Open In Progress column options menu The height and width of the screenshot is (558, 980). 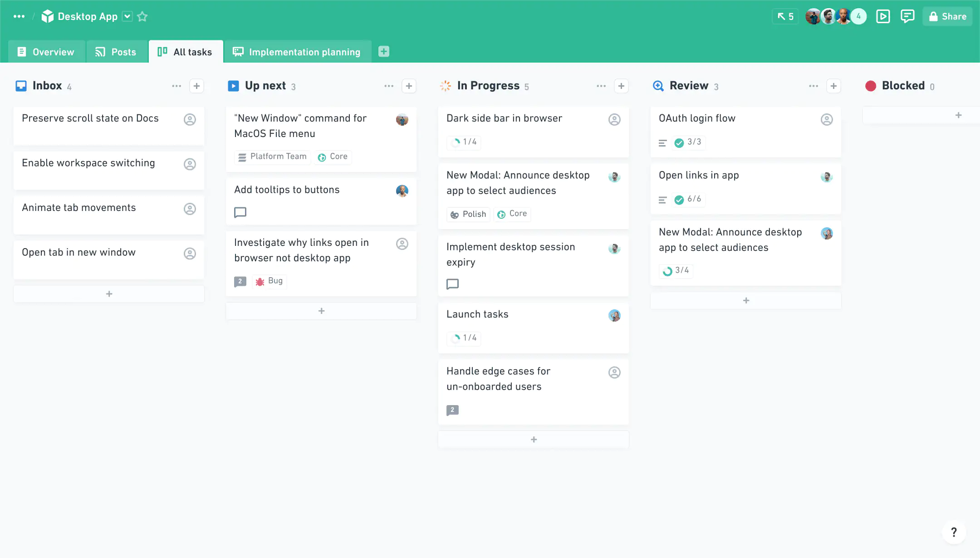[601, 86]
